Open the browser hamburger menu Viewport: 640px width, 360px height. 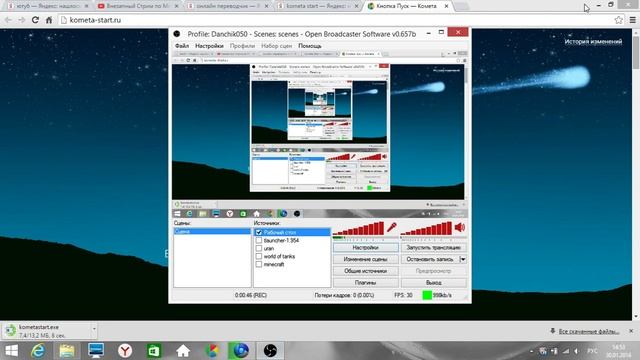[x=633, y=20]
